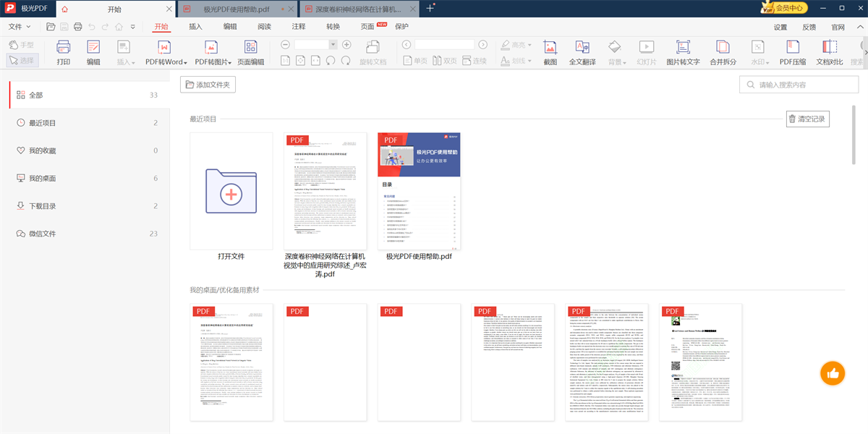Select the 截图 screenshot tool

(549, 52)
